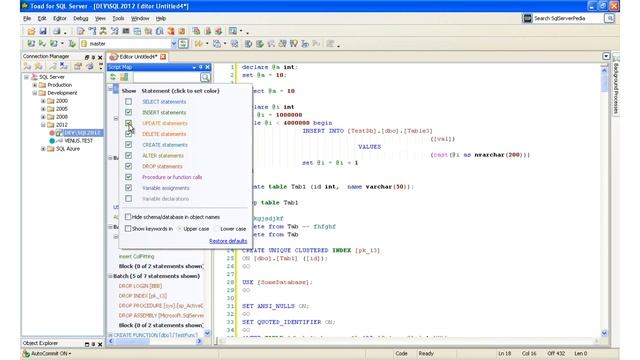The height and width of the screenshot is (360, 640).
Task: Open the Window menu
Action: click(x=140, y=18)
